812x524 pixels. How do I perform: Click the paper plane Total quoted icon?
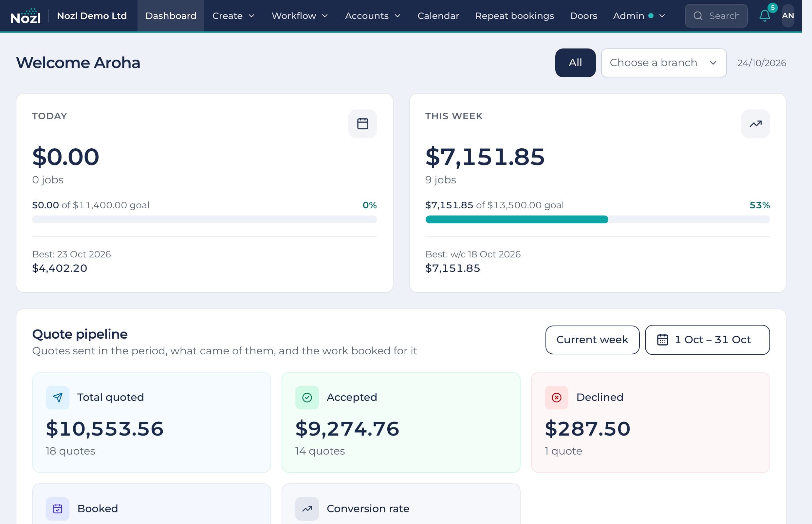point(58,398)
